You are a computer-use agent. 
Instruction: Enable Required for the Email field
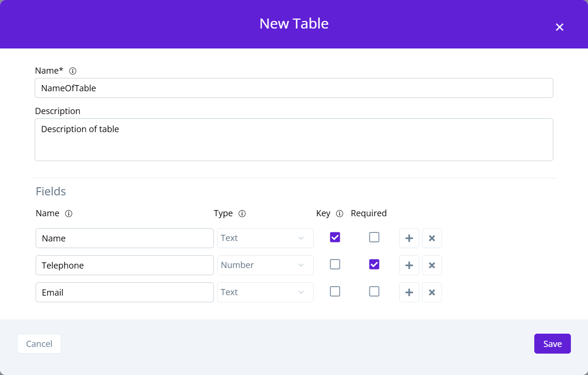[374, 291]
